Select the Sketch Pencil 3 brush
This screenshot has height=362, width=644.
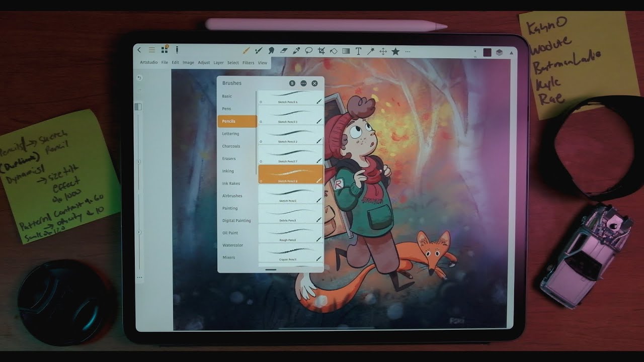291,115
